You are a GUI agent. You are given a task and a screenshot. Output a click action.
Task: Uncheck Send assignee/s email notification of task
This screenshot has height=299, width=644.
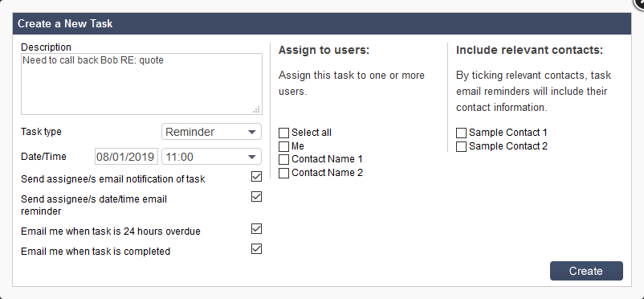[x=256, y=177]
